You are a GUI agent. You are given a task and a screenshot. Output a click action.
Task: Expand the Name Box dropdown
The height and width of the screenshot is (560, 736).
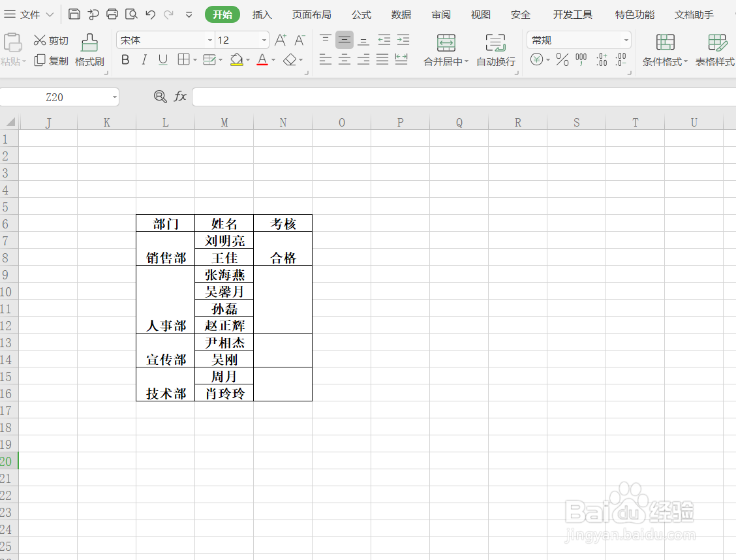pyautogui.click(x=115, y=97)
